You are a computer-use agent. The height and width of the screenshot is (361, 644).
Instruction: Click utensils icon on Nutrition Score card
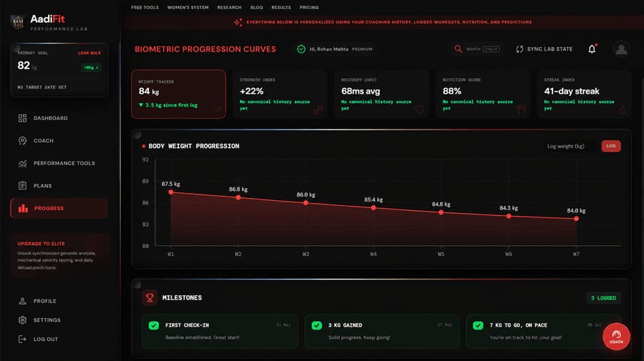point(521,109)
